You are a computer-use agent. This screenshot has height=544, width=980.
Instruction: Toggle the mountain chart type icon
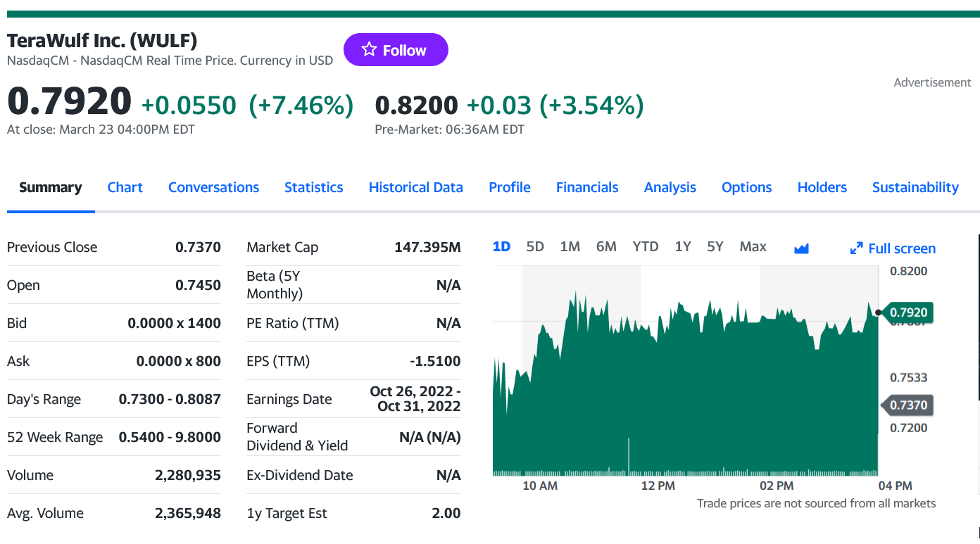pos(801,248)
